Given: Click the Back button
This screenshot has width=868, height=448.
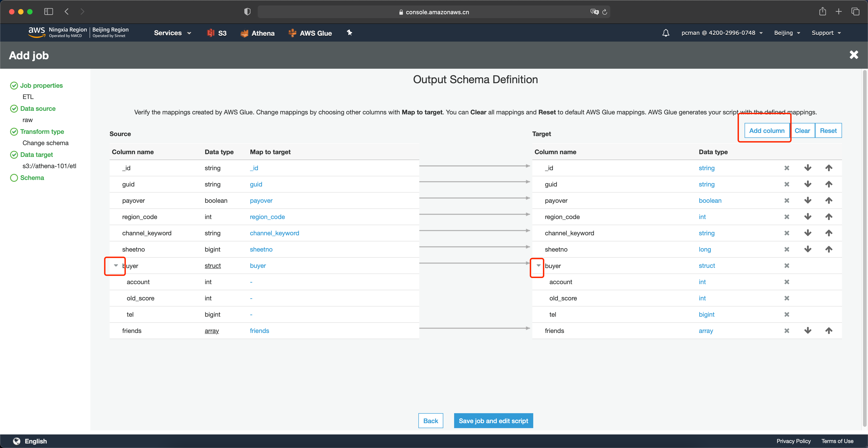Looking at the screenshot, I should point(430,421).
